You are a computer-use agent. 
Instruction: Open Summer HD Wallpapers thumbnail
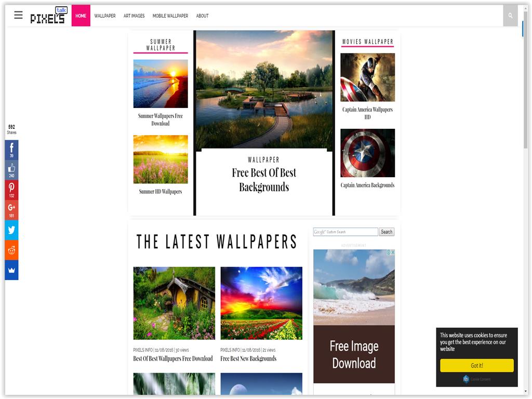(x=161, y=159)
